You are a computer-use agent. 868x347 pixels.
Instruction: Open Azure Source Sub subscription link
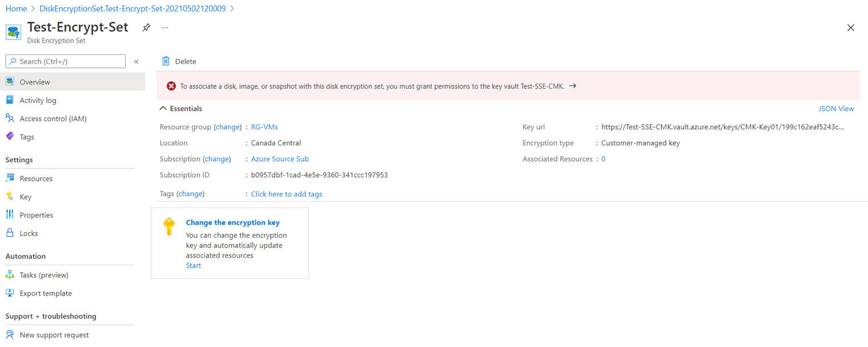click(280, 159)
